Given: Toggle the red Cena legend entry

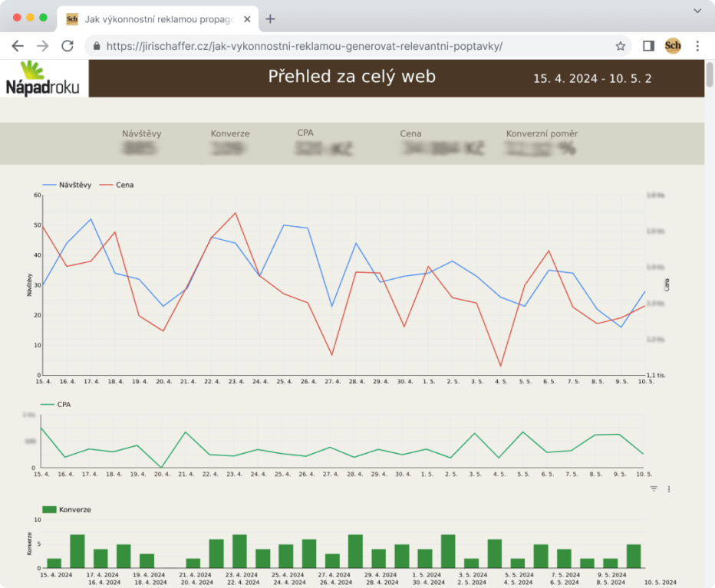Looking at the screenshot, I should 117,185.
